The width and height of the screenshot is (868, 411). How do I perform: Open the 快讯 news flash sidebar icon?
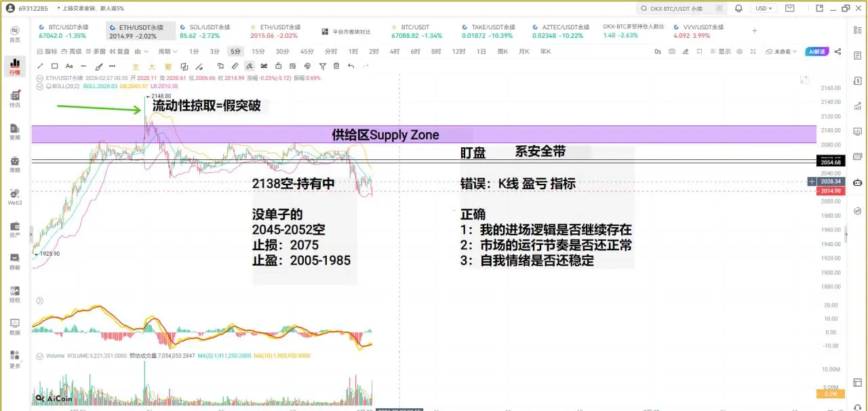(14, 98)
